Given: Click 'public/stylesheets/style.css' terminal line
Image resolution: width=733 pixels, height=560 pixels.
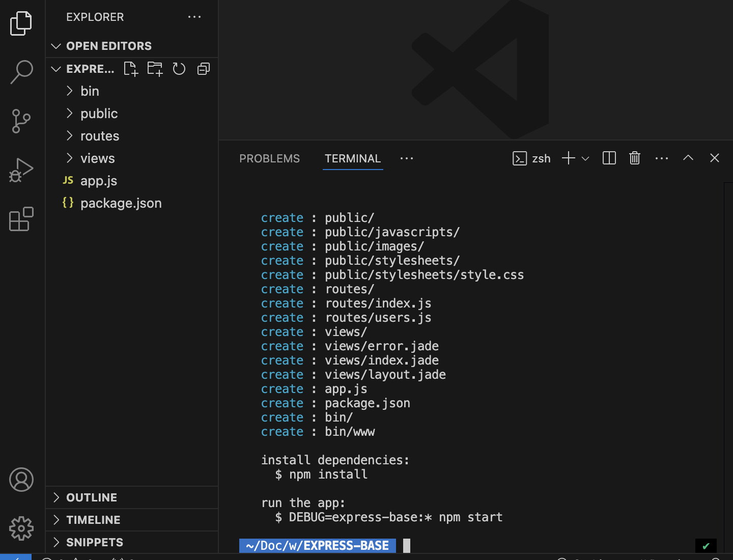Looking at the screenshot, I should pyautogui.click(x=424, y=275).
